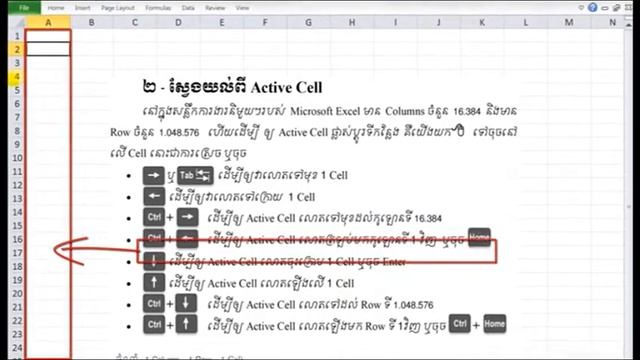Select column J header

(x=439, y=22)
